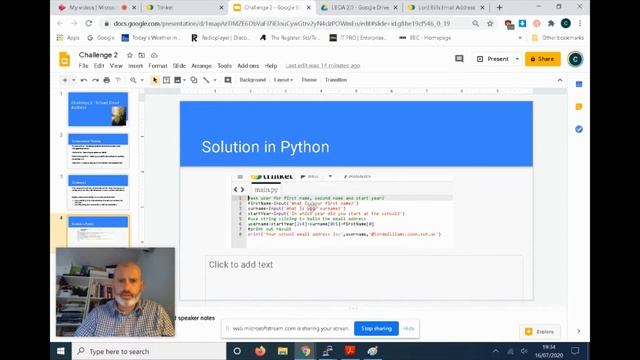Click the new slide plus button
This screenshot has width=640, height=360.
(65, 80)
